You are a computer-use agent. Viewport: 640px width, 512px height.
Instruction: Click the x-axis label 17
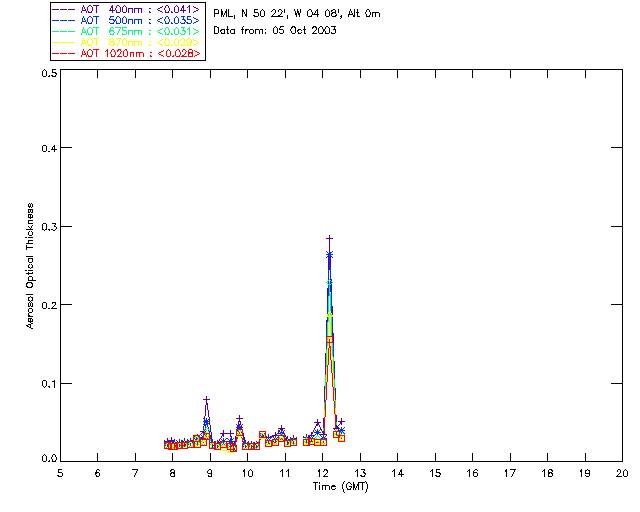510,473
